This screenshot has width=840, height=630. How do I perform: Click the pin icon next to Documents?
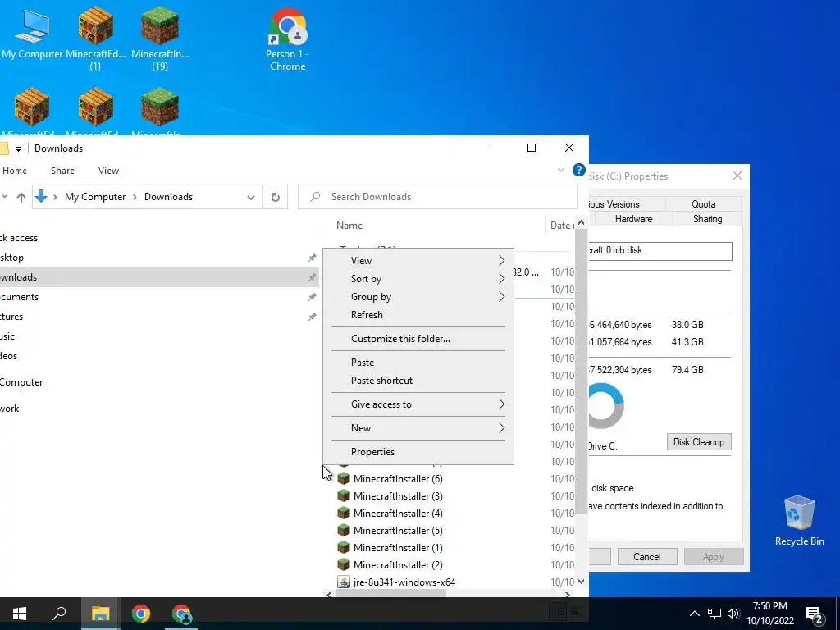point(312,297)
